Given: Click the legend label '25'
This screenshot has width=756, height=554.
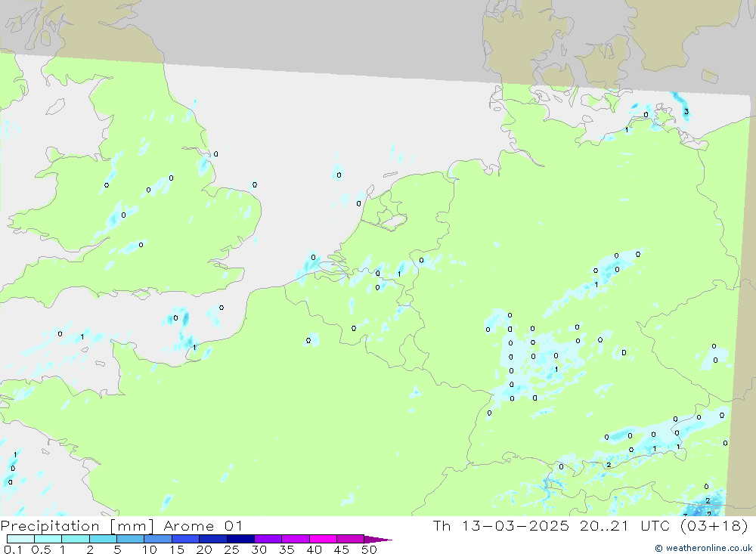Looking at the screenshot, I should pyautogui.click(x=231, y=549).
